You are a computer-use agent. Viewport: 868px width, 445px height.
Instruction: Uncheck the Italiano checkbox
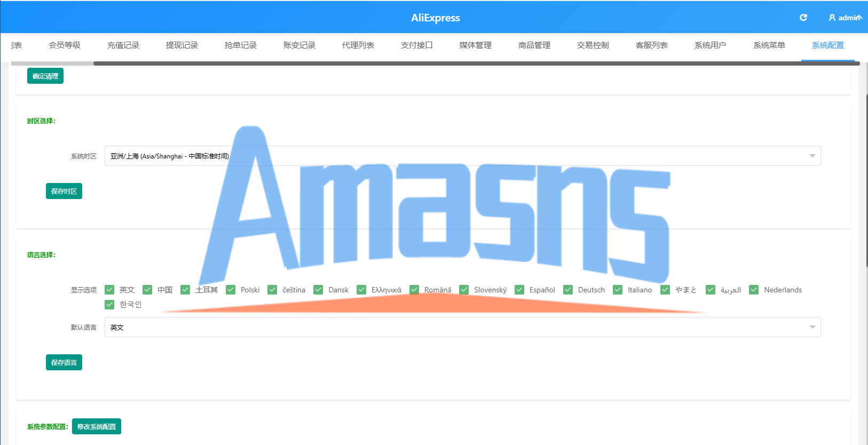[x=618, y=290]
